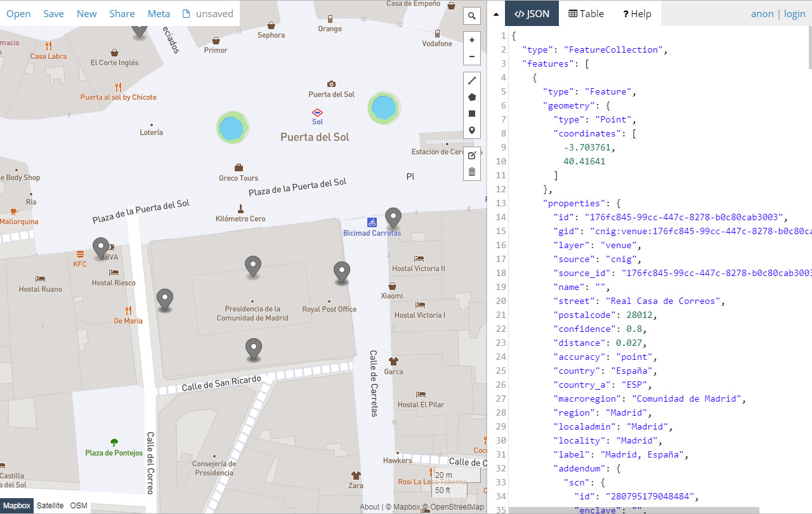Select the draw marker tool

click(x=472, y=130)
